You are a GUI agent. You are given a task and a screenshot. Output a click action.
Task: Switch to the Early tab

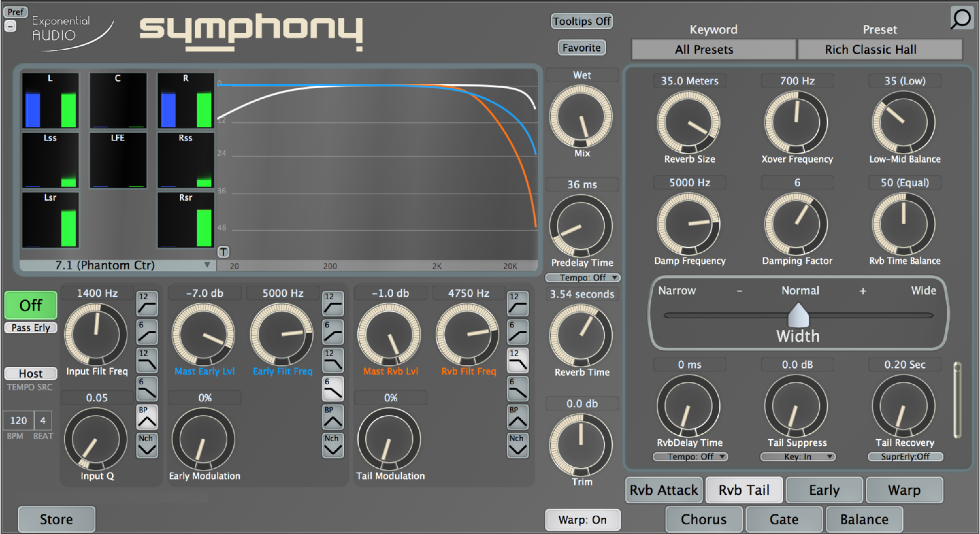point(824,490)
